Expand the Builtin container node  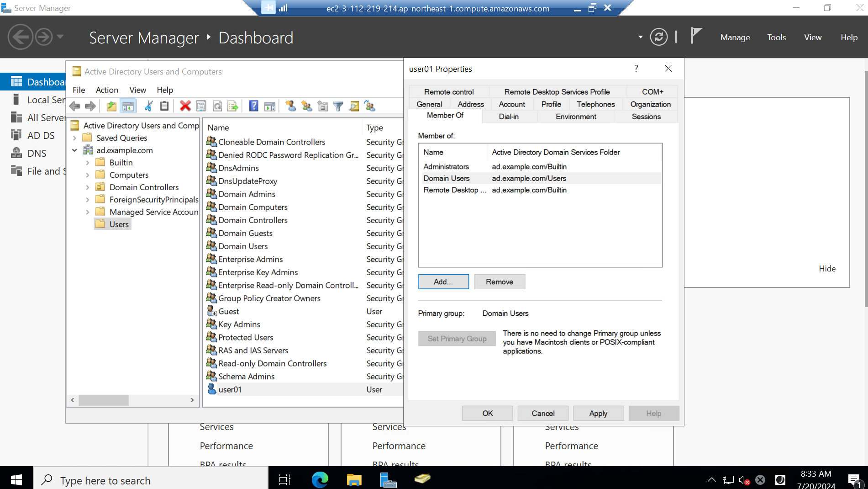tap(88, 163)
